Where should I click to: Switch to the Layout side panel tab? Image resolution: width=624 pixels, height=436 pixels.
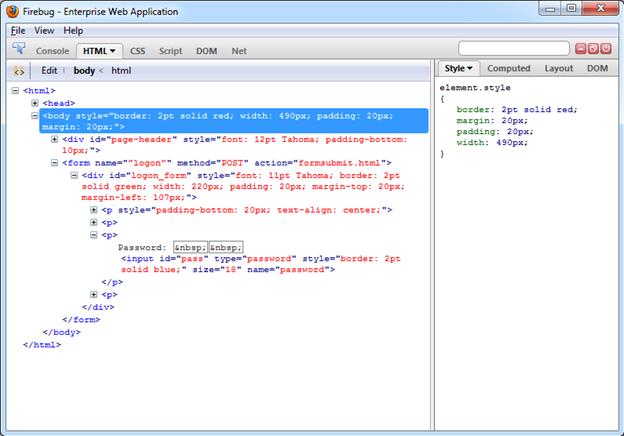[558, 69]
